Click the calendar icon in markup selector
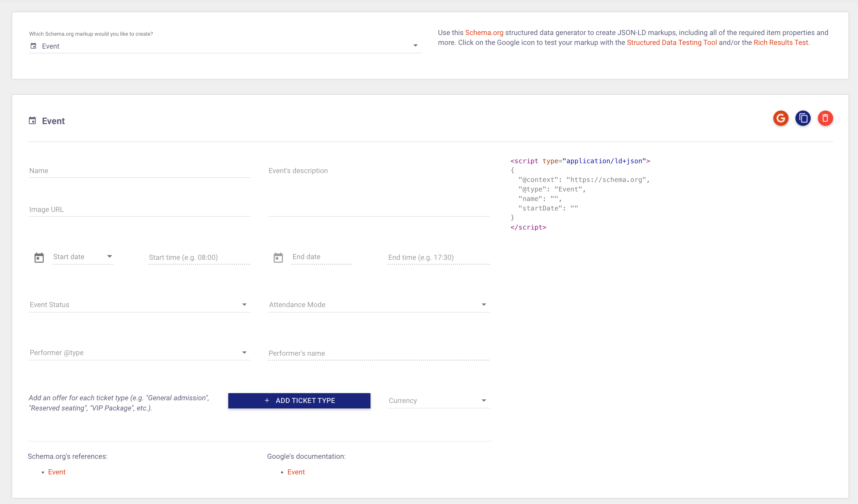Image resolution: width=858 pixels, height=504 pixels. click(33, 46)
